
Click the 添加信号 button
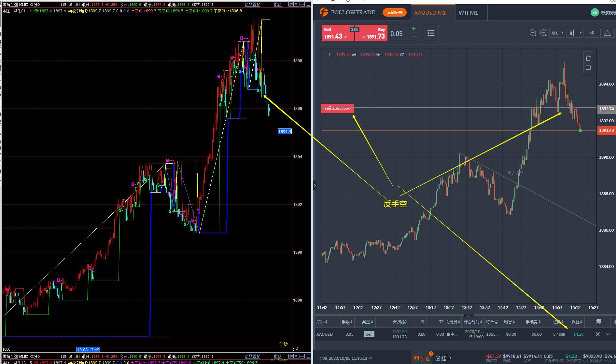coord(394,13)
